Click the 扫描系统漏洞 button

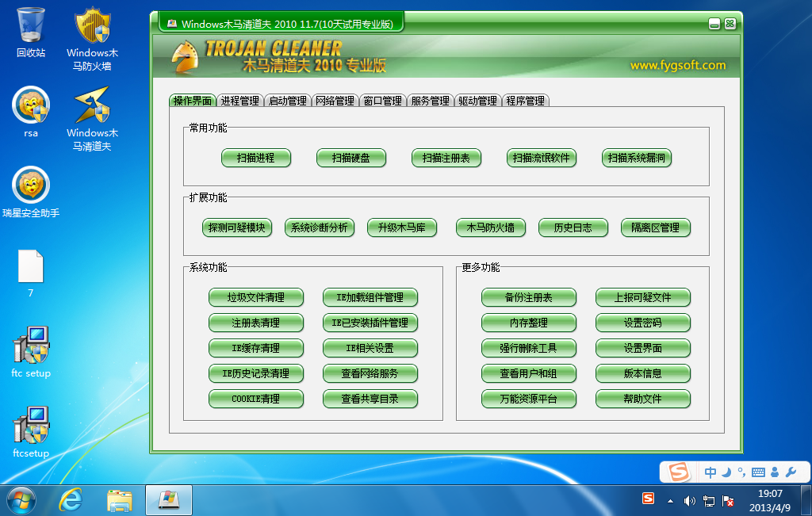(x=637, y=158)
